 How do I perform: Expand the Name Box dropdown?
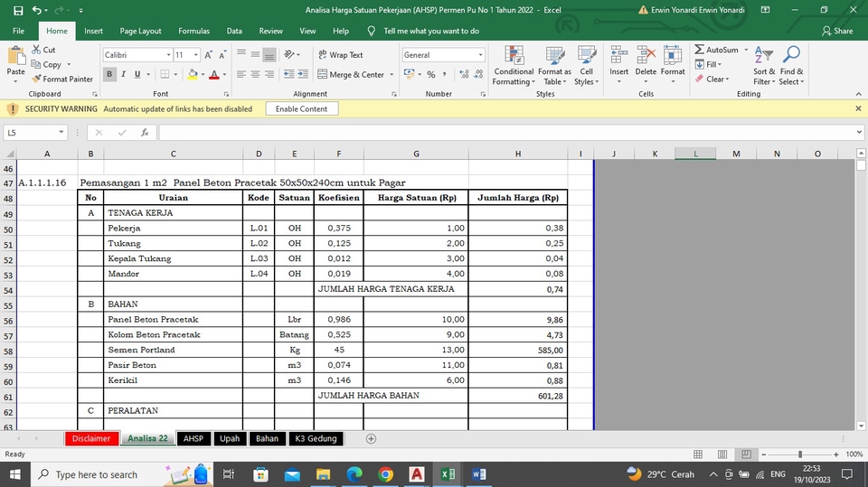(61, 132)
